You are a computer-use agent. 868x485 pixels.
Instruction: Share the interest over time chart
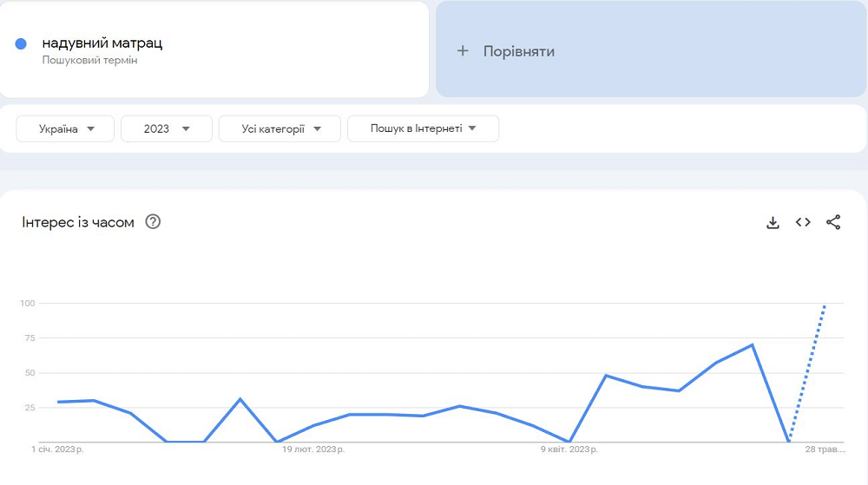833,223
